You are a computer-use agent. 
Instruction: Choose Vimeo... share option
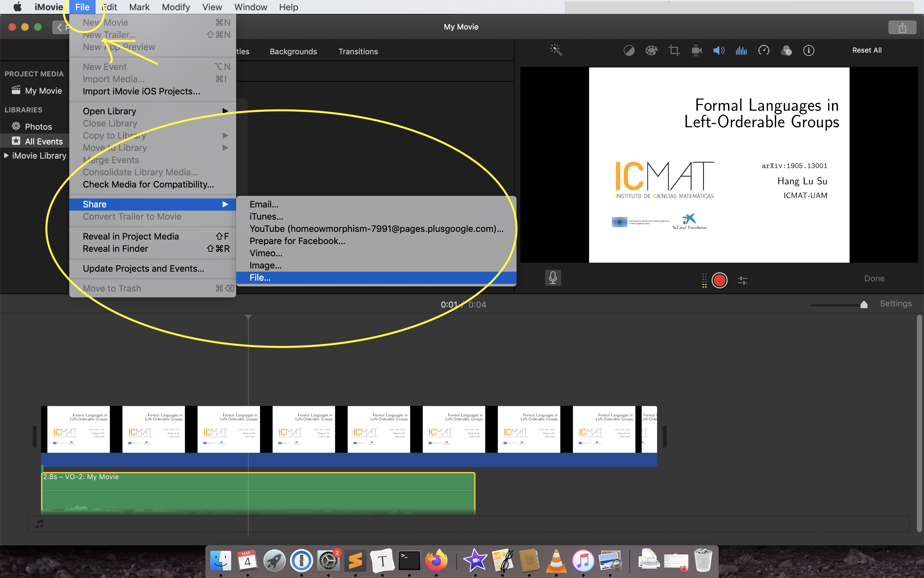(376, 253)
